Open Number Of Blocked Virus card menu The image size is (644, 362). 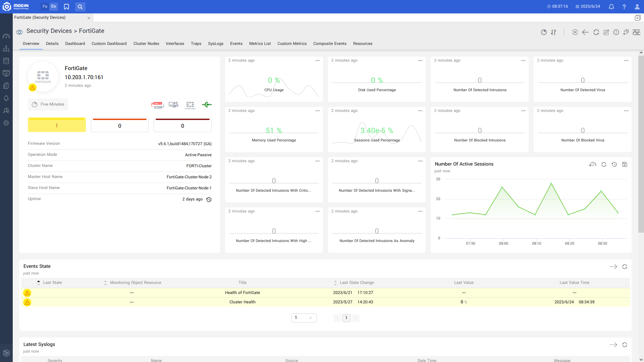click(626, 111)
